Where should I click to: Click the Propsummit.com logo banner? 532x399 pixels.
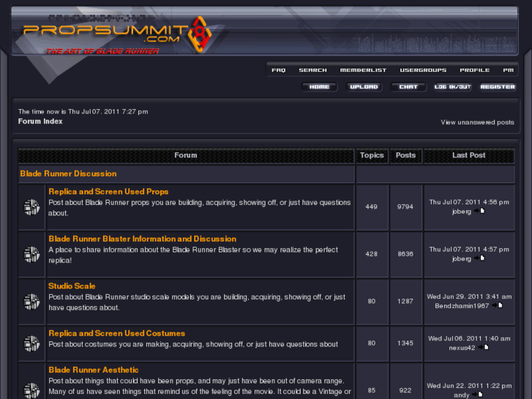(x=265, y=31)
